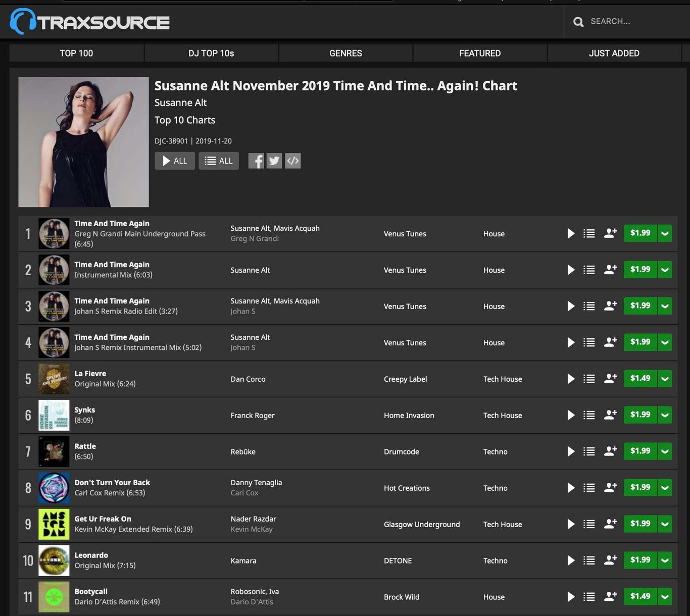Add Don't Turn Your Back to queue

(x=589, y=488)
